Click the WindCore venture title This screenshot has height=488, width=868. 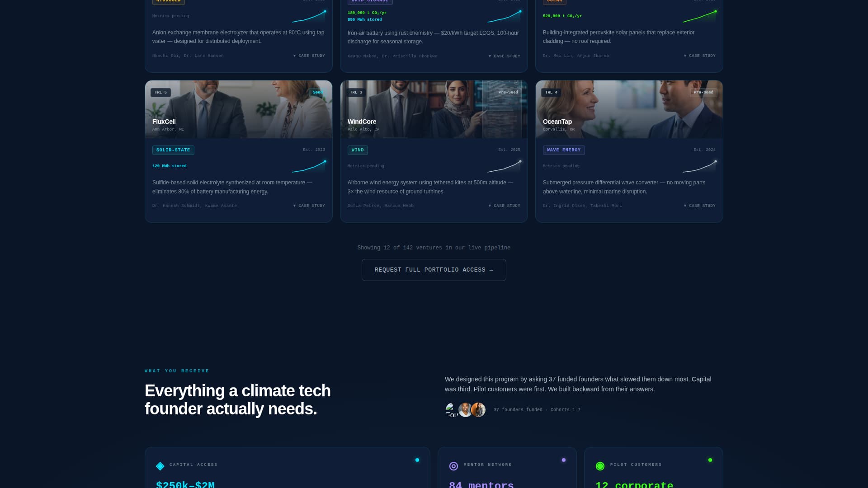click(x=362, y=122)
